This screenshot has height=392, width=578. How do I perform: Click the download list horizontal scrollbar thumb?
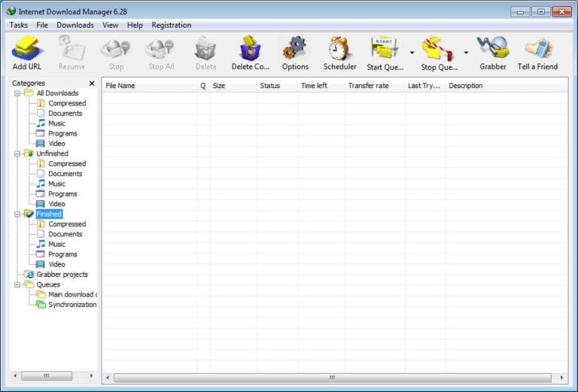click(x=333, y=378)
